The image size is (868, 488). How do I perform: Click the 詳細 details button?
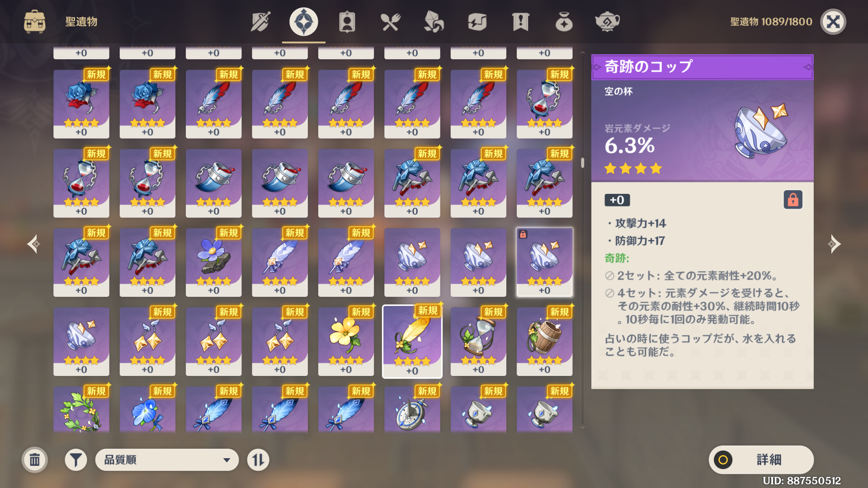point(761,460)
